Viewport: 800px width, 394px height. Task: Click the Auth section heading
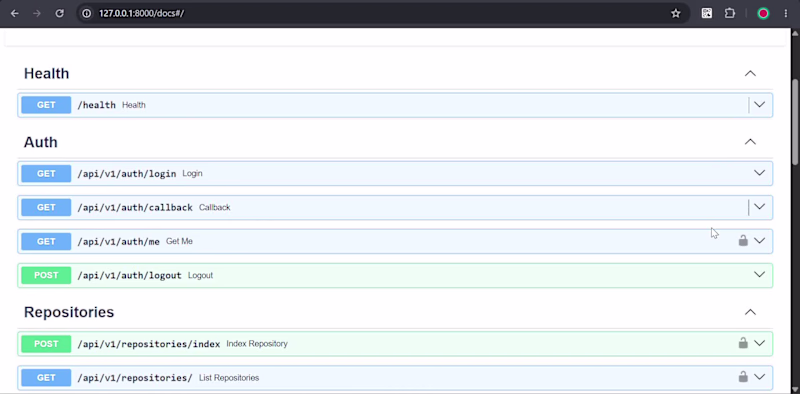(x=41, y=142)
